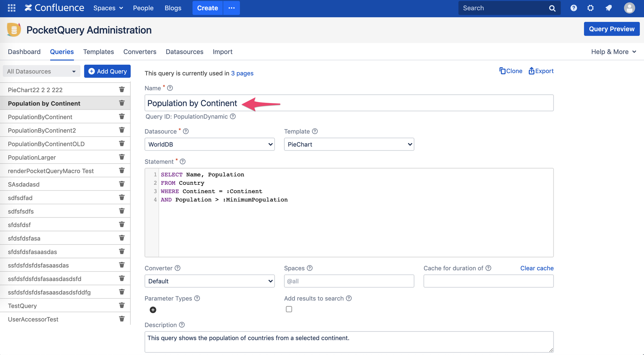
Task: Open the notifications icon in header
Action: point(608,8)
